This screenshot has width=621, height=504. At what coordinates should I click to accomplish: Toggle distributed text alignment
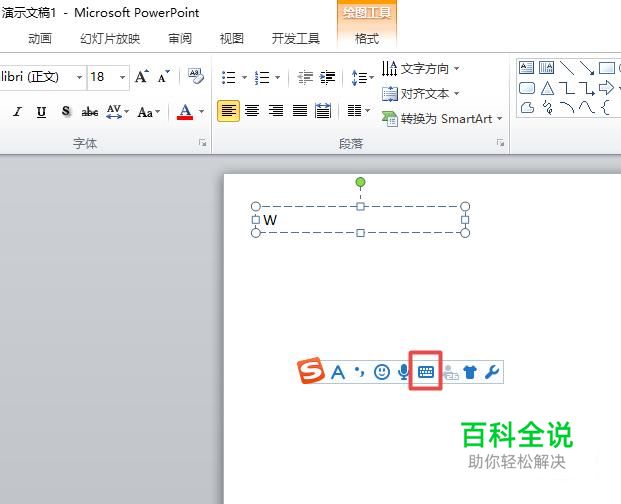[323, 111]
